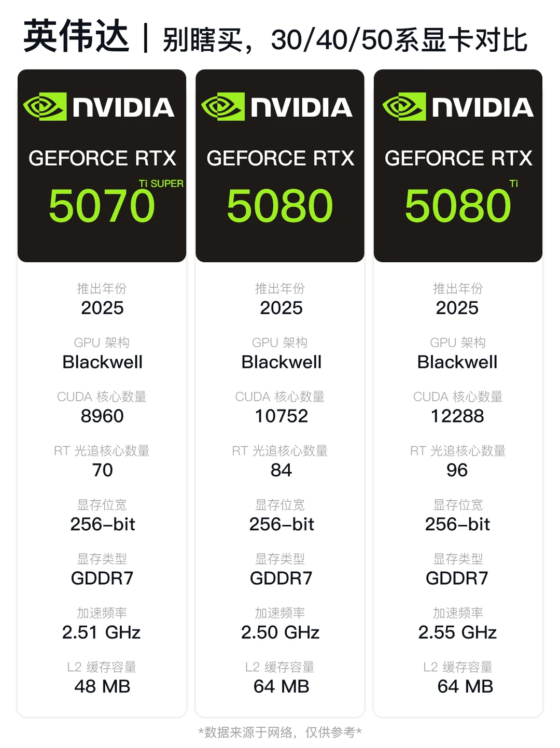
Task: Select CUDA core count 8960
Action: click(x=102, y=416)
